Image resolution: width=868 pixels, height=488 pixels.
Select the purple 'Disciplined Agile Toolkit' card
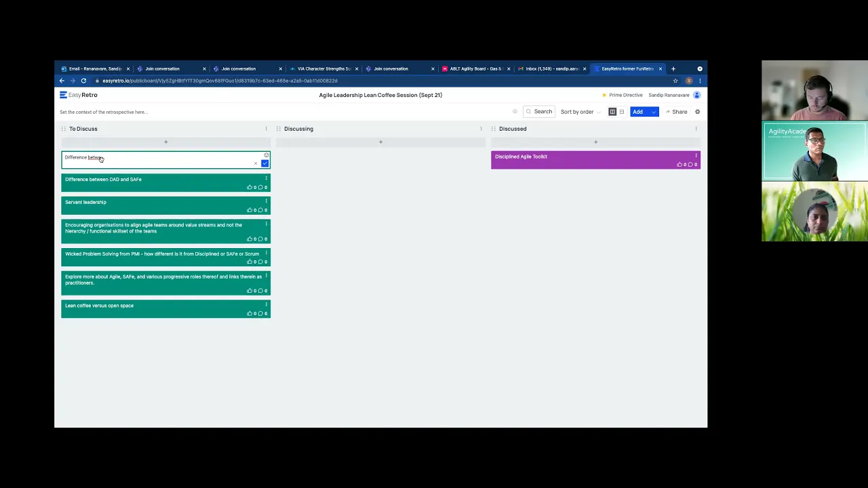(595, 160)
